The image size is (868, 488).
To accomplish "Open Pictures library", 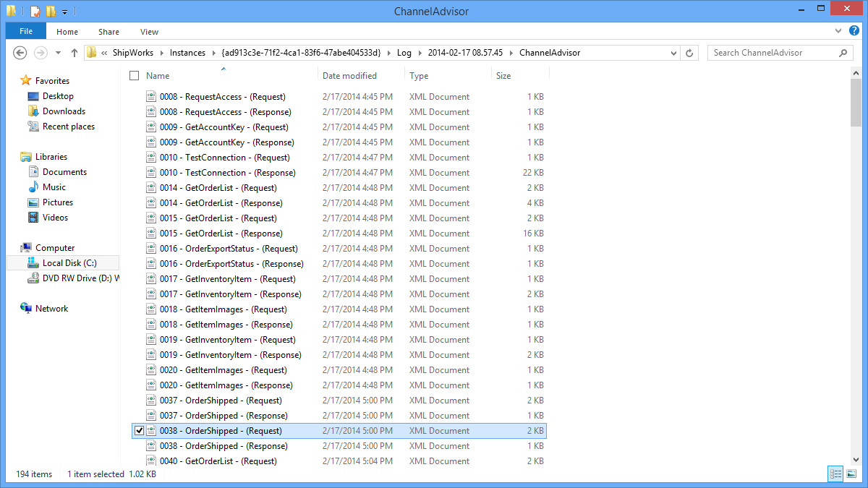I will coord(58,202).
